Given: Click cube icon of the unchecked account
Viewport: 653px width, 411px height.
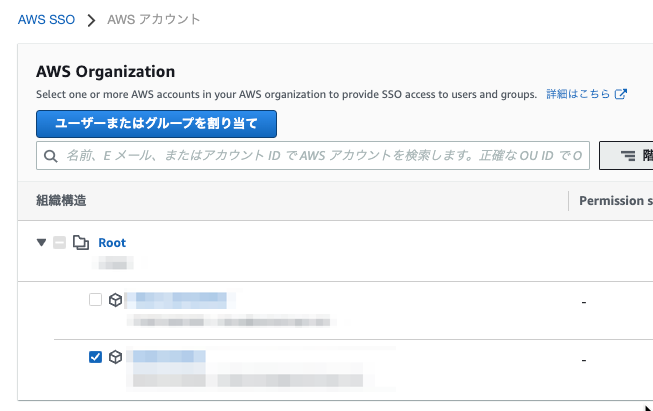Looking at the screenshot, I should coord(115,300).
